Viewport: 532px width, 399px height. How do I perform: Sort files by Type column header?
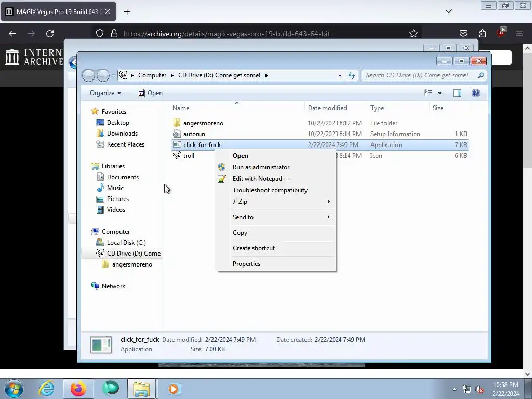(x=377, y=108)
